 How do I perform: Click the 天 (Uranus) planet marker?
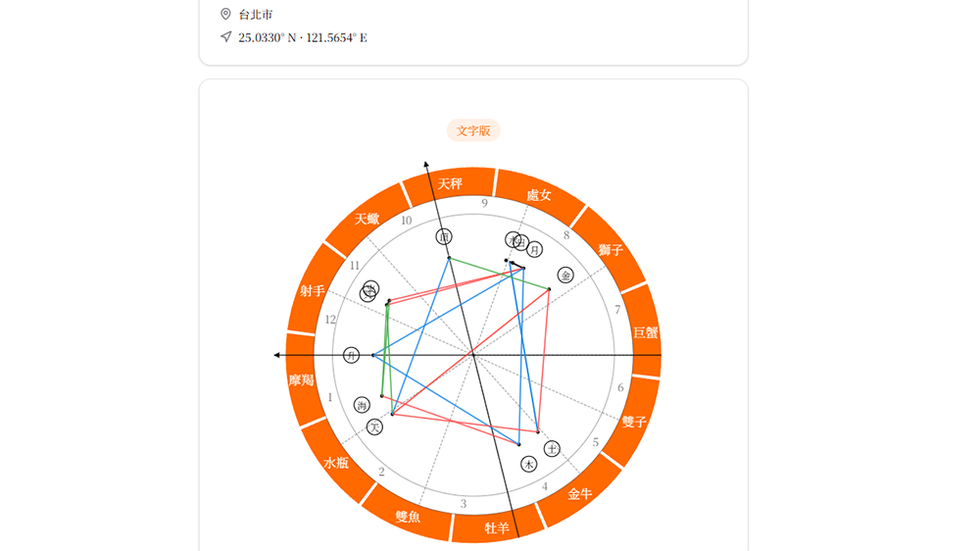374,427
